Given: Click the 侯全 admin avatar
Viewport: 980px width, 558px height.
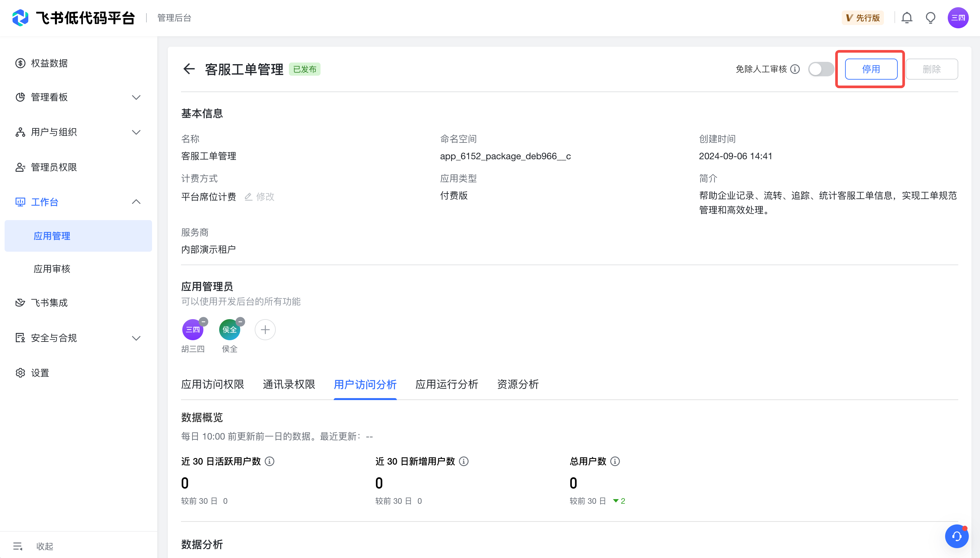Looking at the screenshot, I should click(x=230, y=330).
